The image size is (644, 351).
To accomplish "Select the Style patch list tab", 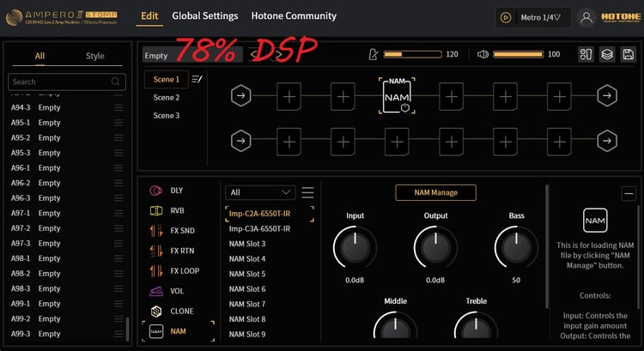I will pyautogui.click(x=94, y=56).
